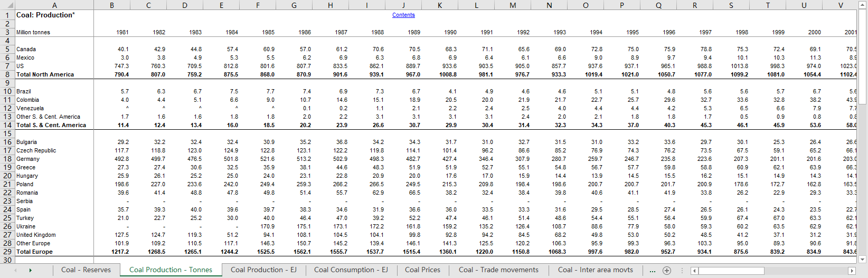This screenshot has width=868, height=278.
Task: Select column J header
Action: click(x=403, y=5)
